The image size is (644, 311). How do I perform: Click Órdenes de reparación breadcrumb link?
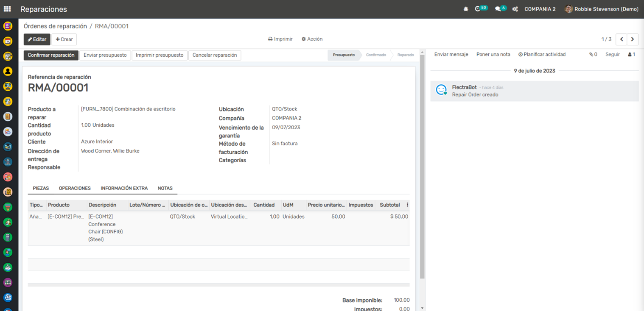(55, 26)
